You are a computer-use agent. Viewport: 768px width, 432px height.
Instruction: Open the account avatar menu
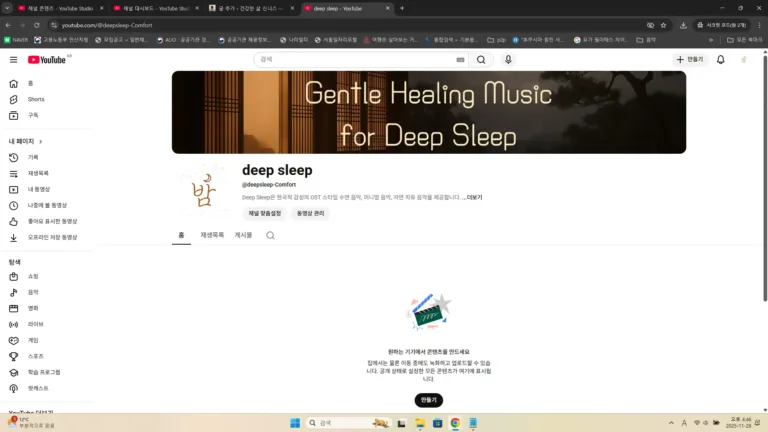click(x=744, y=60)
